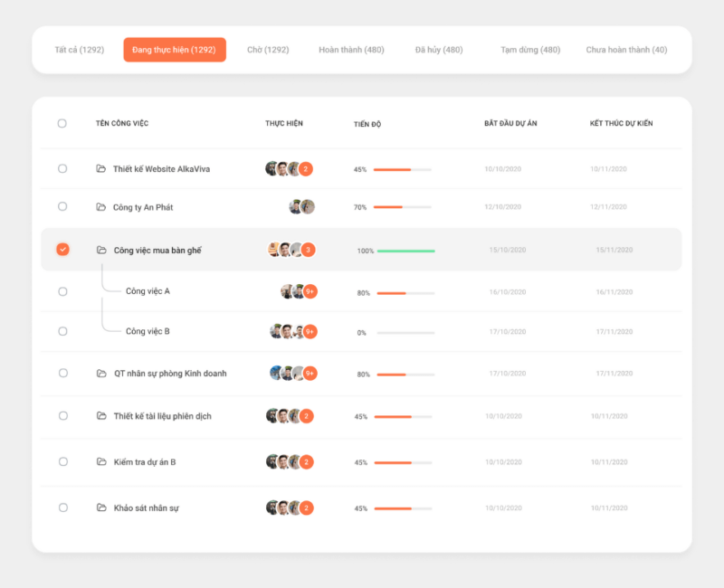
Task: Select checkbox for Thiết kế Website AlkaViva
Action: 62,168
